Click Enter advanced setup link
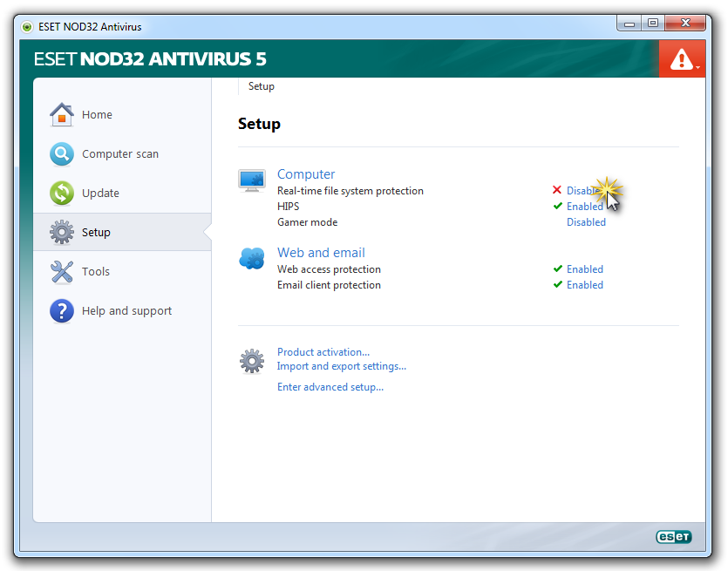The width and height of the screenshot is (728, 571). (330, 387)
